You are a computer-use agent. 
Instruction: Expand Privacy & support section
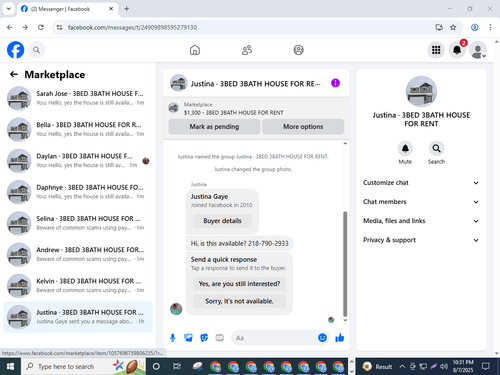[x=421, y=240]
